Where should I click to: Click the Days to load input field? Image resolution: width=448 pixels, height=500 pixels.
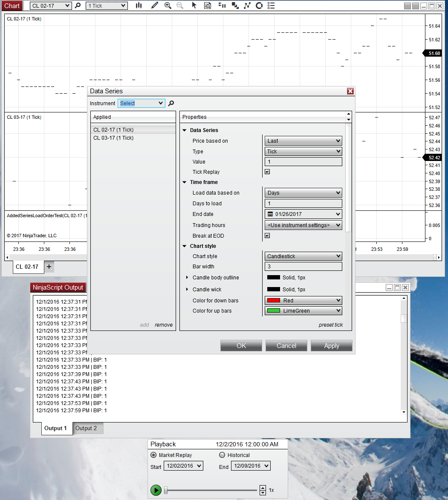(303, 204)
